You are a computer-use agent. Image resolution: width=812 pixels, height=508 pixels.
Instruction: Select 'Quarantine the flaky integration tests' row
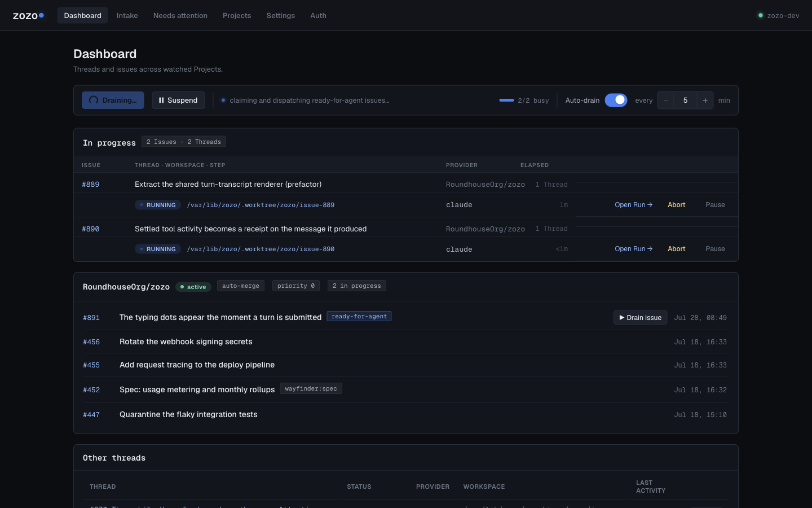coord(405,414)
